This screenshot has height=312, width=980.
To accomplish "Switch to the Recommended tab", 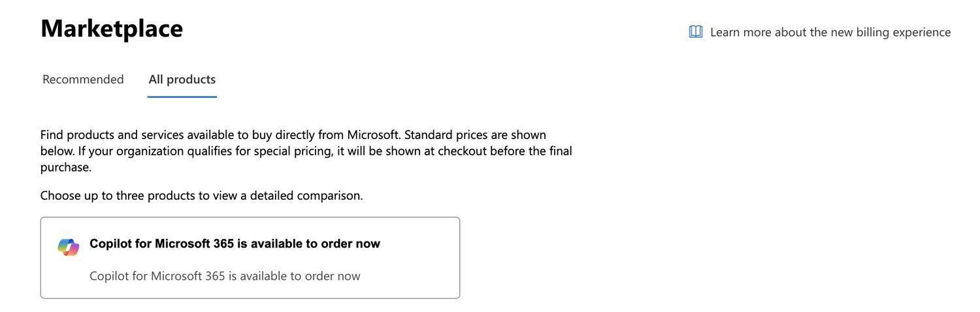I will [83, 80].
